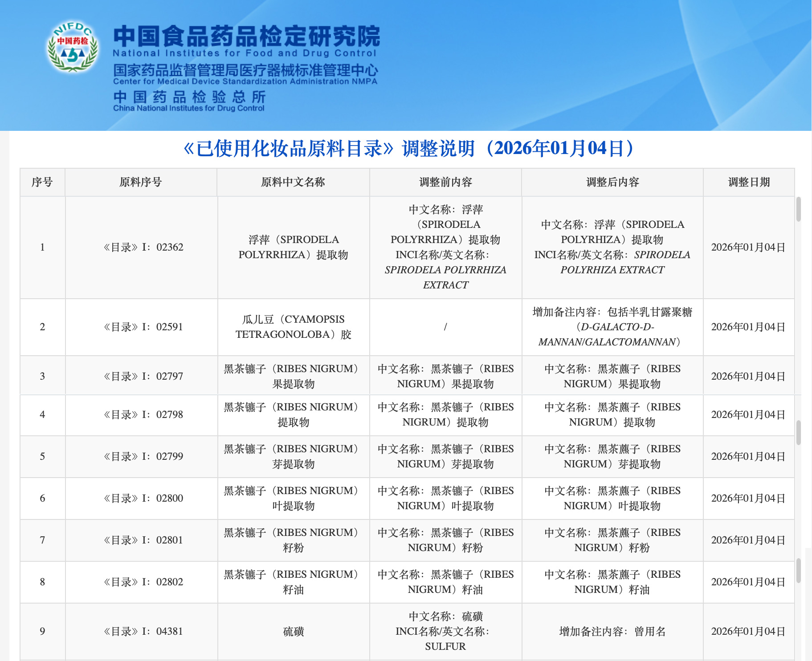The height and width of the screenshot is (661, 812).
Task: Select the 硫磺 ingredient row cell
Action: coord(292,631)
